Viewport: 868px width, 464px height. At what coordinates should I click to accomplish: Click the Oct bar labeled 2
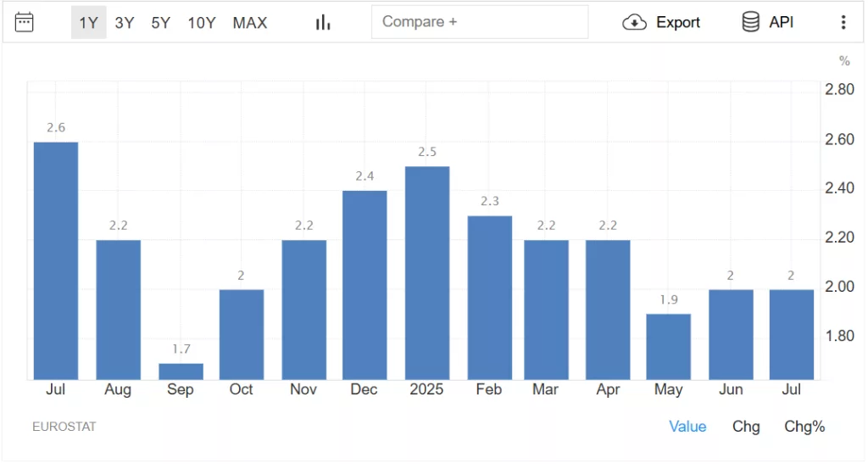242,334
